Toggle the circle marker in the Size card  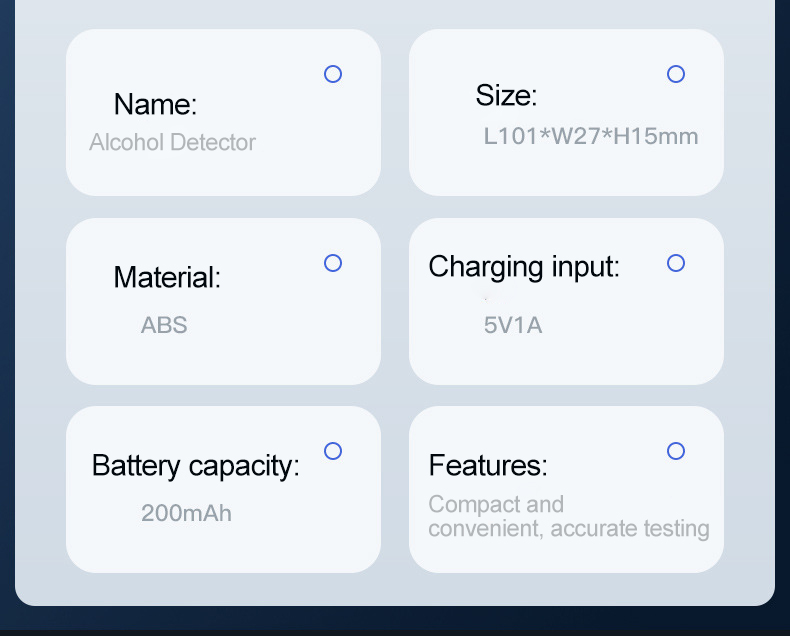[676, 74]
